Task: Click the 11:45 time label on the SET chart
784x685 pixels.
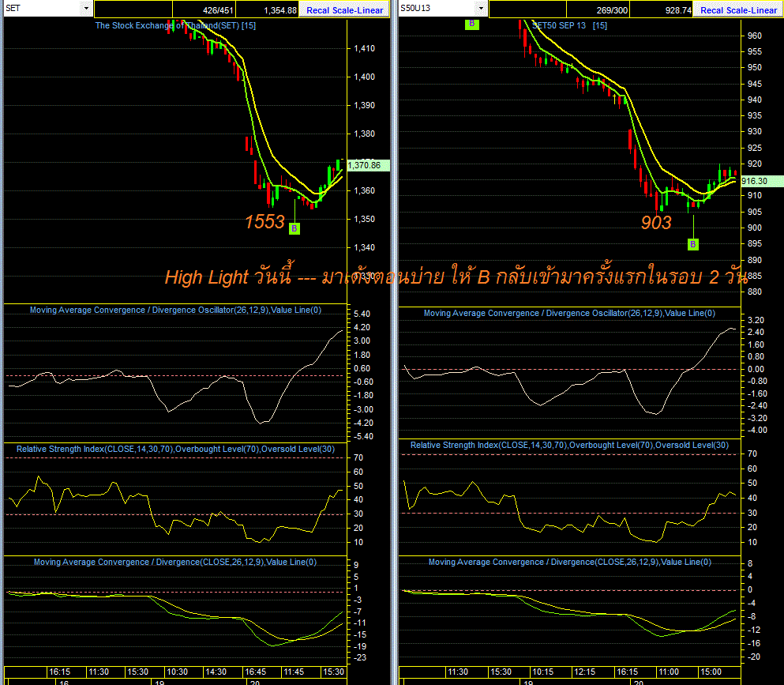Action: tap(294, 672)
